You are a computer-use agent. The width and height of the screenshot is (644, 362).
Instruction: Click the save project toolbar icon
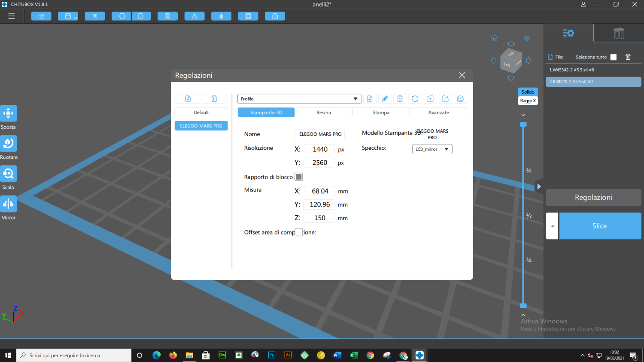pyautogui.click(x=68, y=16)
